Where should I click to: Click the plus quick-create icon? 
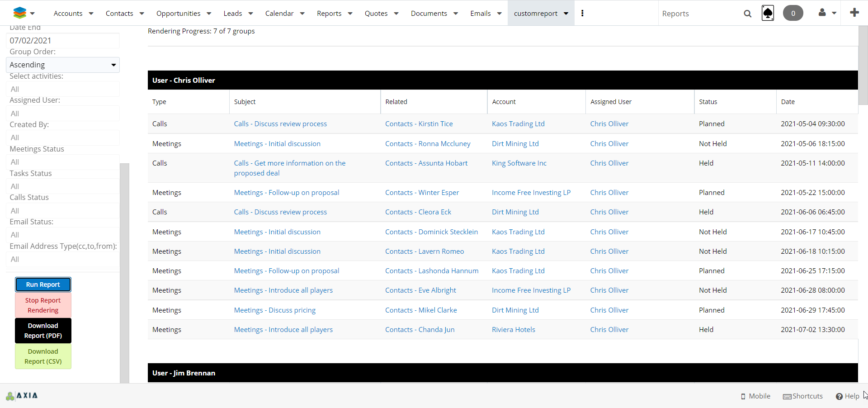coord(854,13)
